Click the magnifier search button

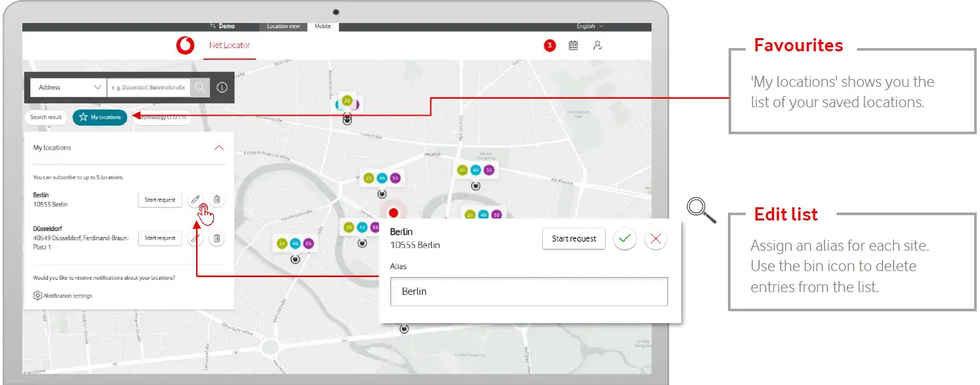tap(200, 87)
